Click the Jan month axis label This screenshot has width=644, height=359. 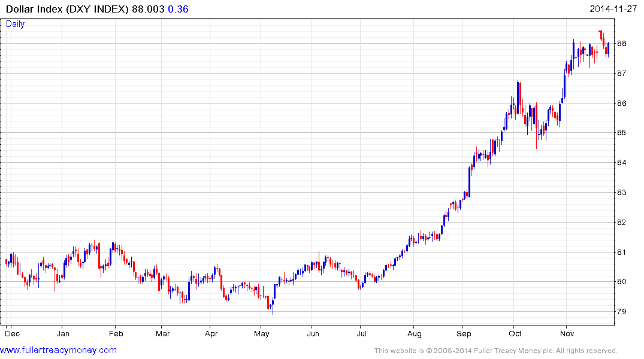point(63,333)
